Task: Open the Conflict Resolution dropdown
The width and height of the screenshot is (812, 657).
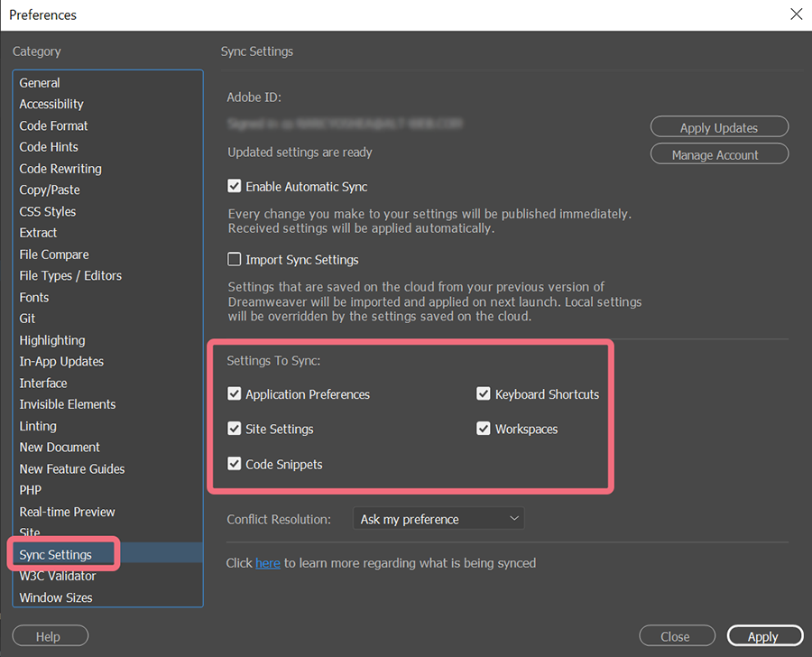Action: (438, 519)
